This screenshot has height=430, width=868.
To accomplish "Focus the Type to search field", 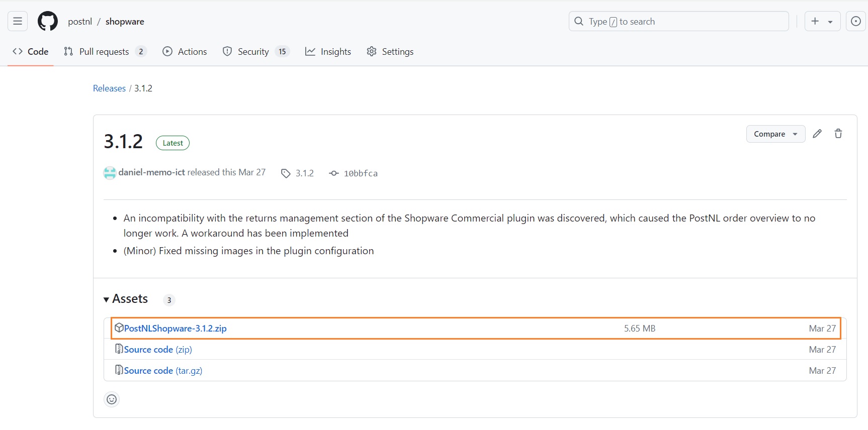I will [x=678, y=21].
